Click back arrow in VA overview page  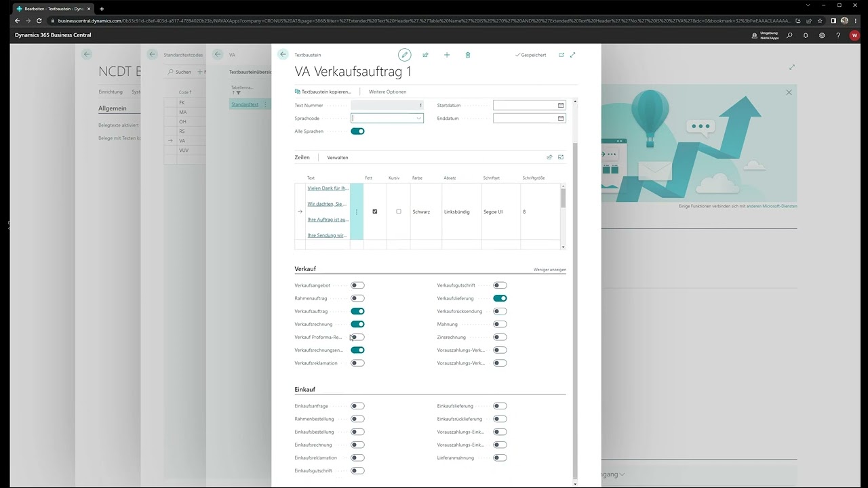(218, 54)
